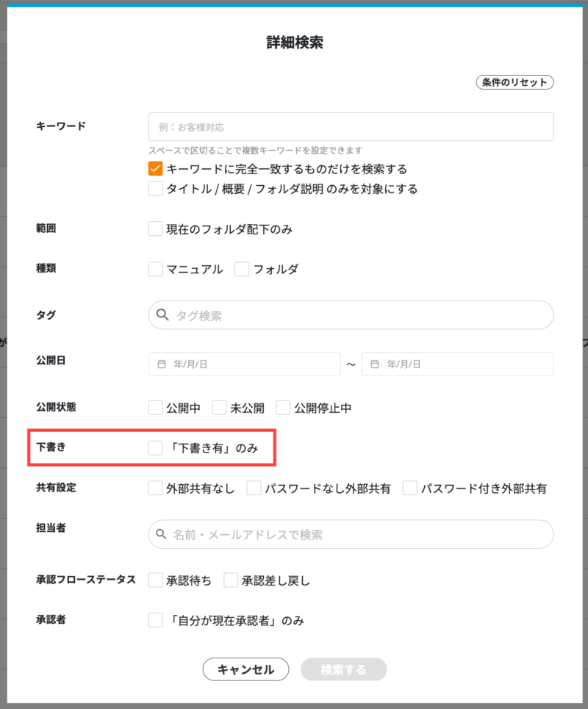
Task: Select the フォルダ type checkbox
Action: coord(242,269)
